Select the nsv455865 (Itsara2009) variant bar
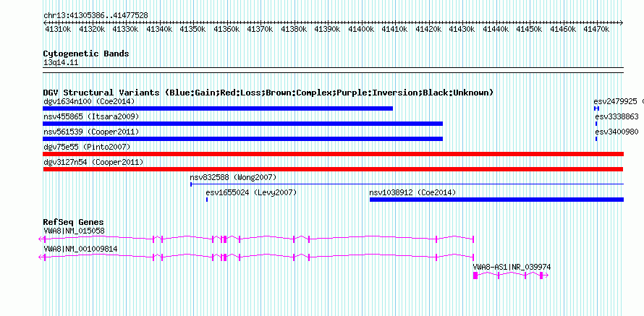644x316 pixels. [x=242, y=124]
